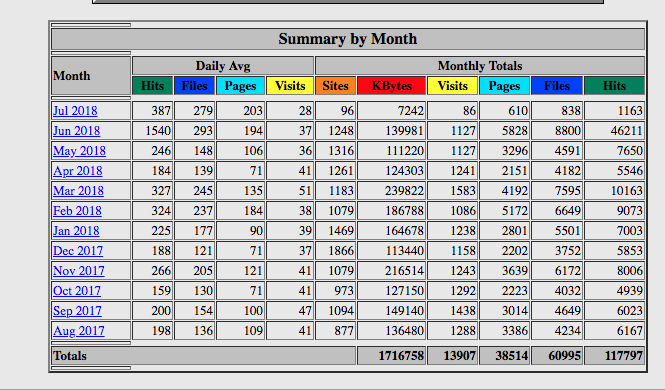This screenshot has width=665, height=390.
Task: Open the Sep 2017 link
Action: click(x=77, y=311)
